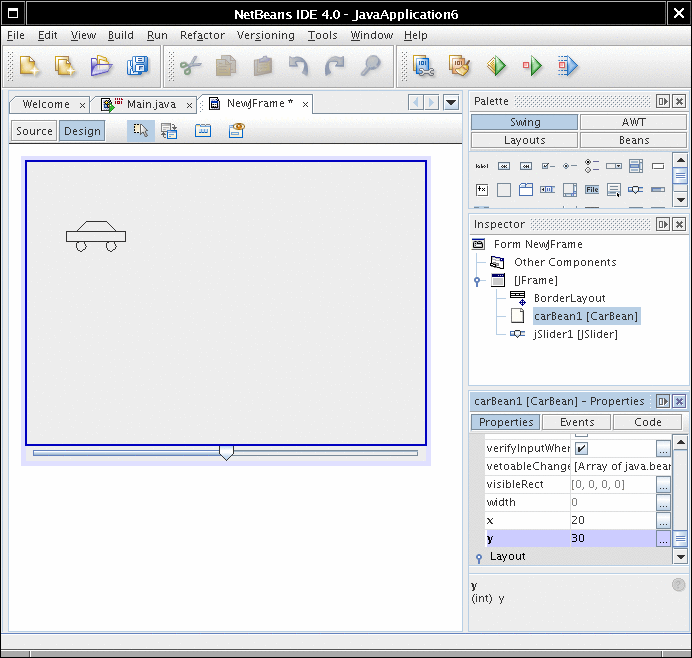692x658 pixels.
Task: Pick the File chooser icon in Palette
Action: tap(592, 189)
